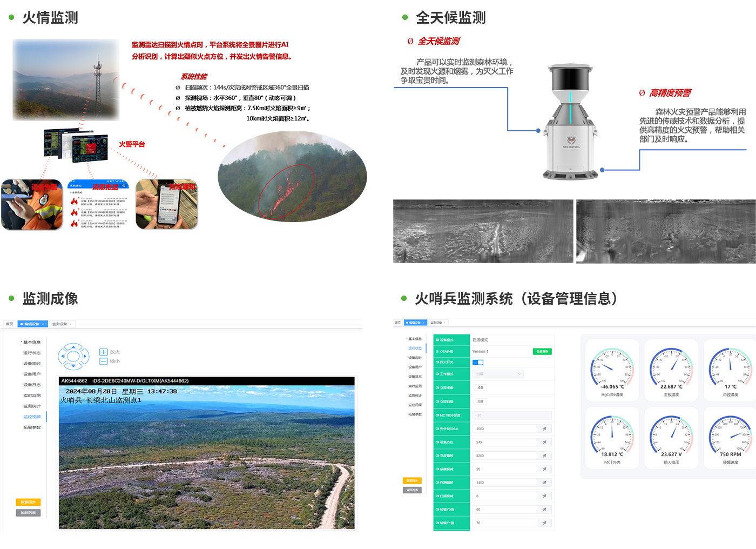Click the 壳外制冷dac input field

tap(505, 429)
